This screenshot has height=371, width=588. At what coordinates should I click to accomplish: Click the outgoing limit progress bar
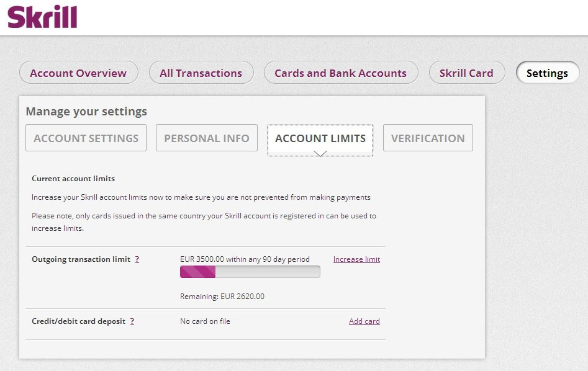pos(250,272)
